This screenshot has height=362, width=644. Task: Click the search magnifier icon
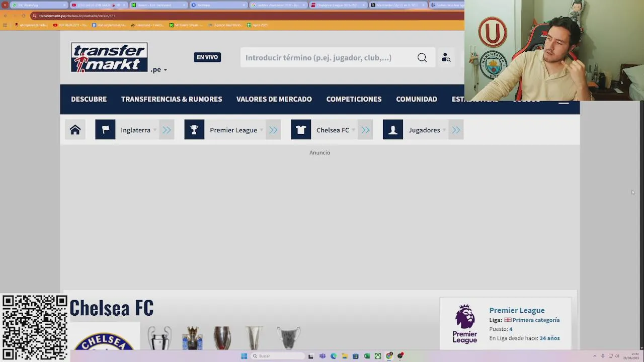click(x=422, y=58)
